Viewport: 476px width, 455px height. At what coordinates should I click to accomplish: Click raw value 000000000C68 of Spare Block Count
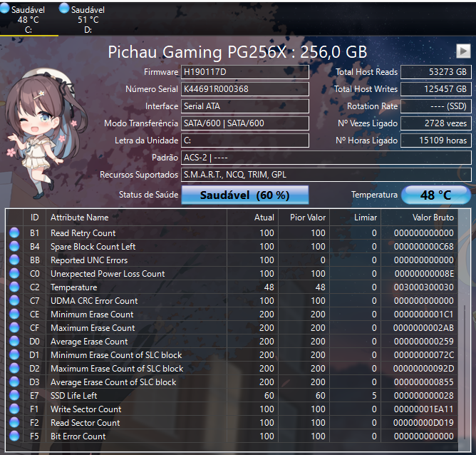(x=423, y=246)
